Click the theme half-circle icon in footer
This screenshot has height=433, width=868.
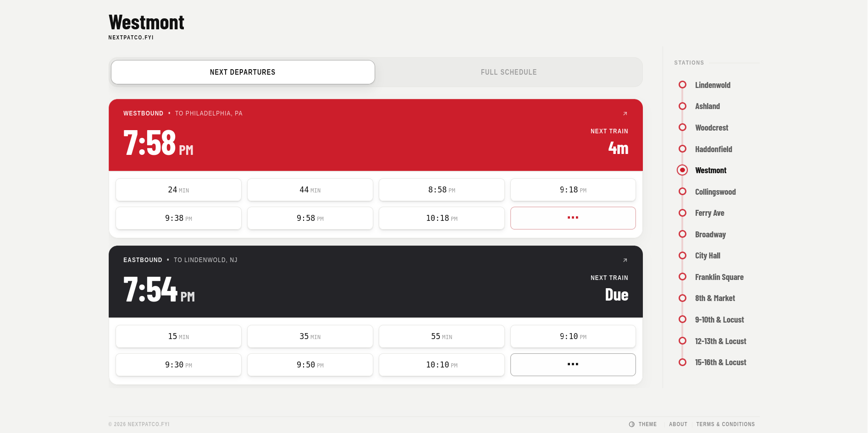click(632, 424)
